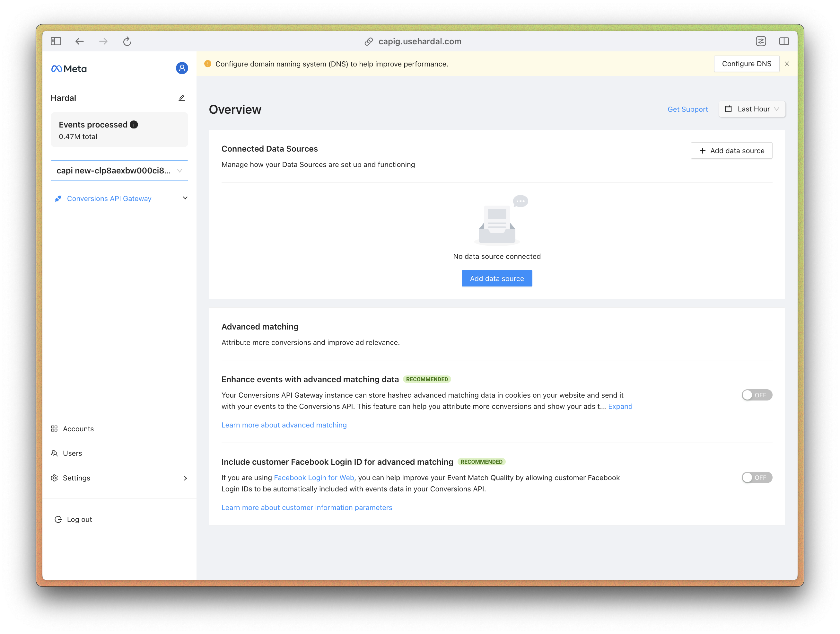The image size is (840, 634).
Task: Click the orange DNS warning icon
Action: (208, 64)
